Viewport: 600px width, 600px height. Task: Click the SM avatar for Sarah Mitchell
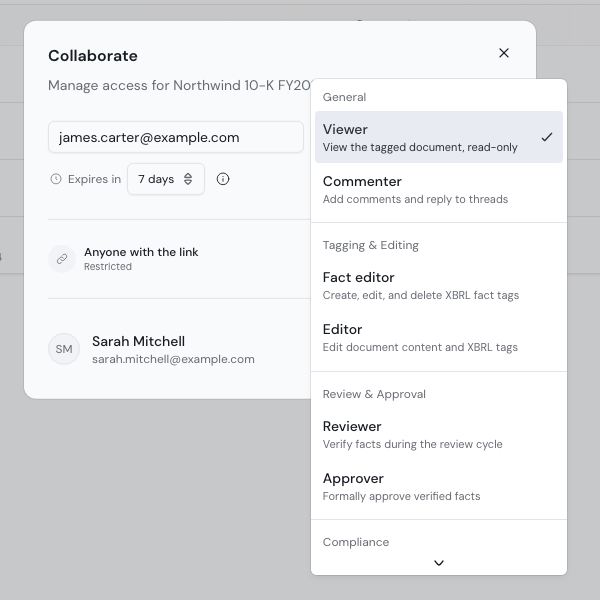tap(64, 349)
